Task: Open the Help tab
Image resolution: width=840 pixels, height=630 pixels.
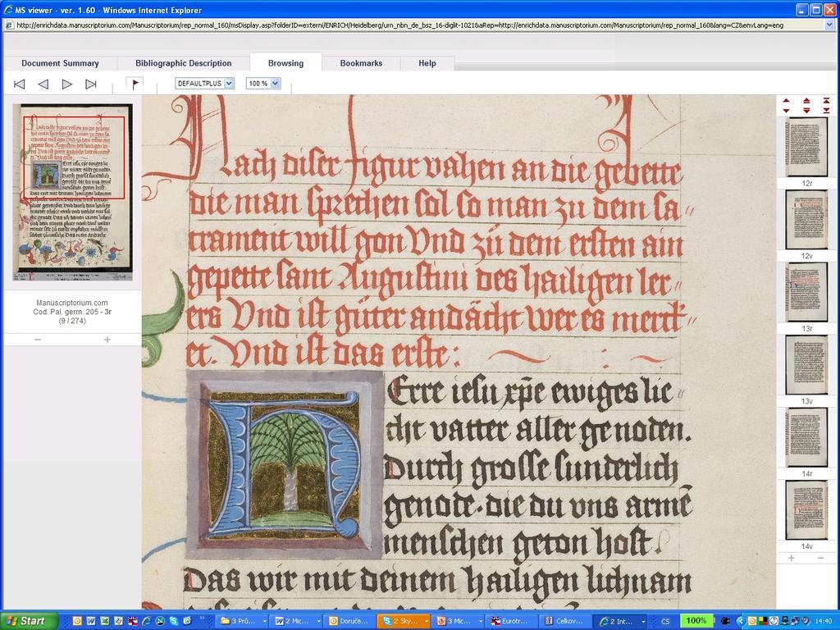Action: (427, 63)
